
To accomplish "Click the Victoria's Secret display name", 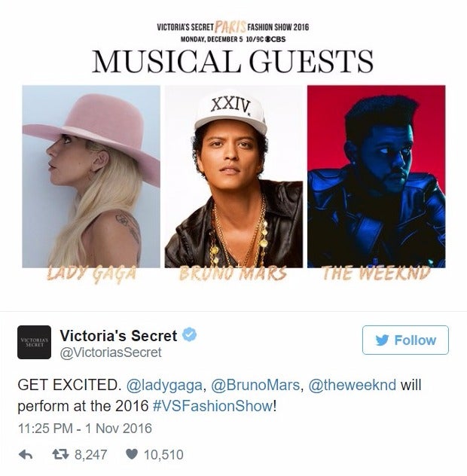I will tap(118, 335).
